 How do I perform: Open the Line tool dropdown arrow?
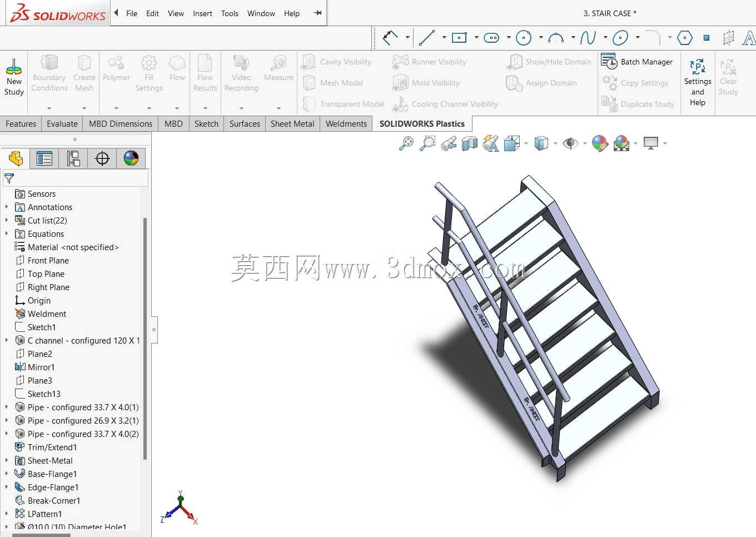point(444,38)
